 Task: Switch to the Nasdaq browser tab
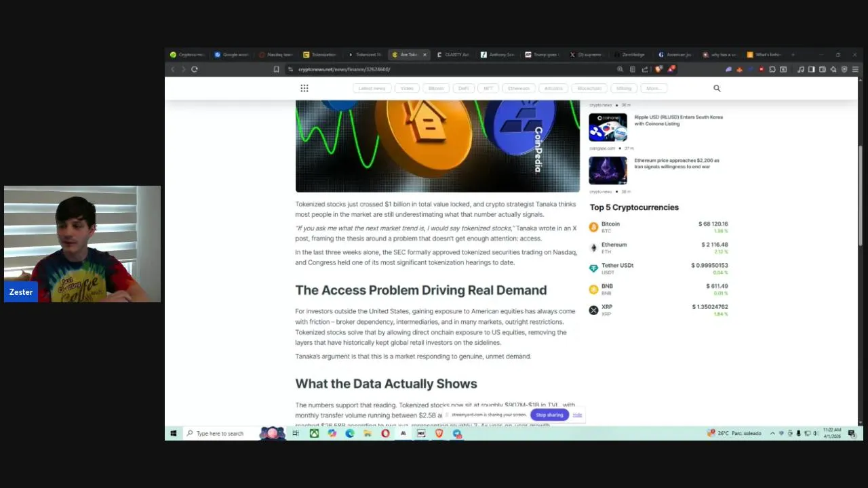[276, 54]
